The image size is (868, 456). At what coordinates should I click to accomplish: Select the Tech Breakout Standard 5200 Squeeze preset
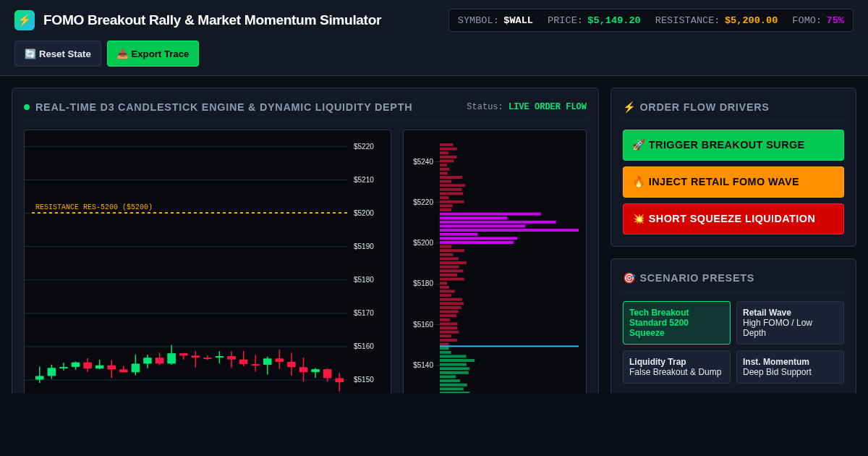[x=676, y=323]
